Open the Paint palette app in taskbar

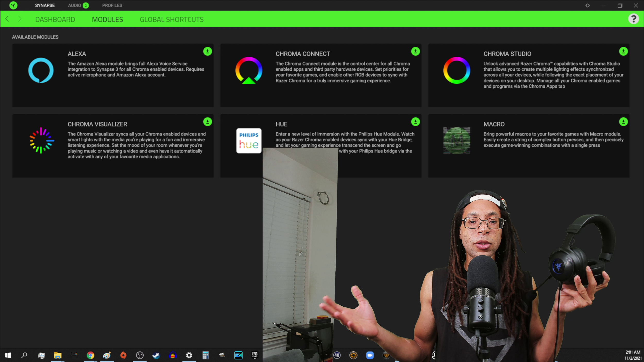click(x=107, y=355)
